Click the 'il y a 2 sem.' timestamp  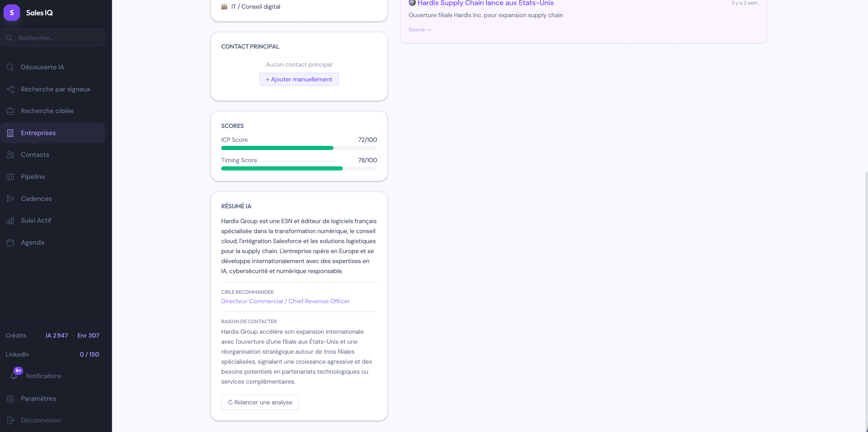(745, 3)
